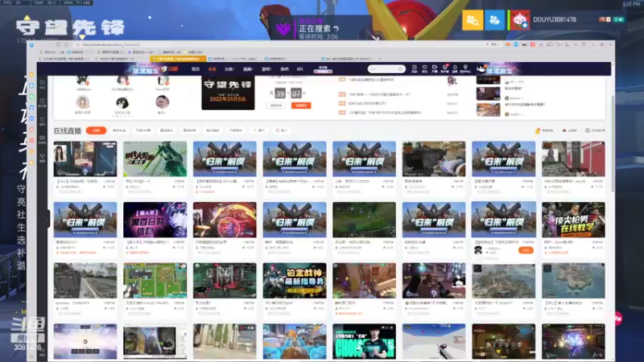The width and height of the screenshot is (644, 362).
Task: Select the highlighted 直播 nav item
Action: (x=212, y=69)
